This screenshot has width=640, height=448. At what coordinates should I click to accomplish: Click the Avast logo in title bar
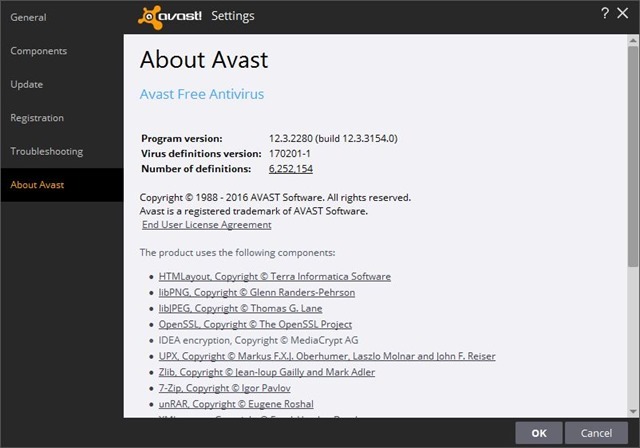pos(170,16)
